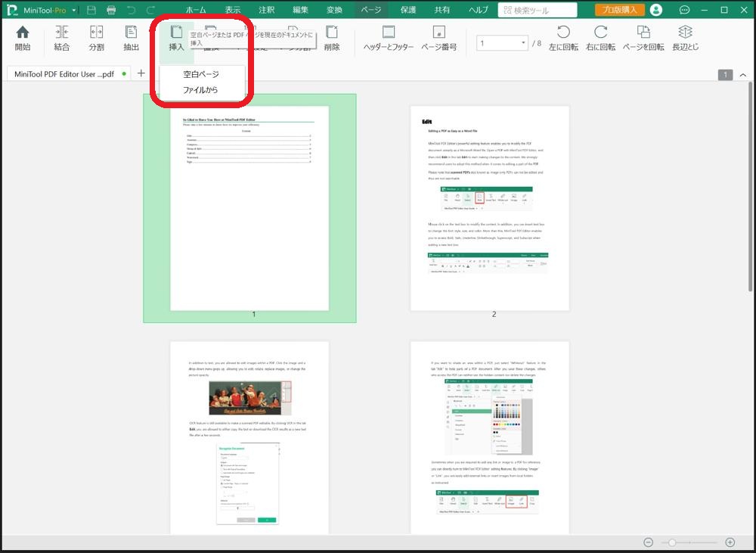Viewport: 756px width, 553px height.
Task: Open the 注釈 tab
Action: (266, 10)
